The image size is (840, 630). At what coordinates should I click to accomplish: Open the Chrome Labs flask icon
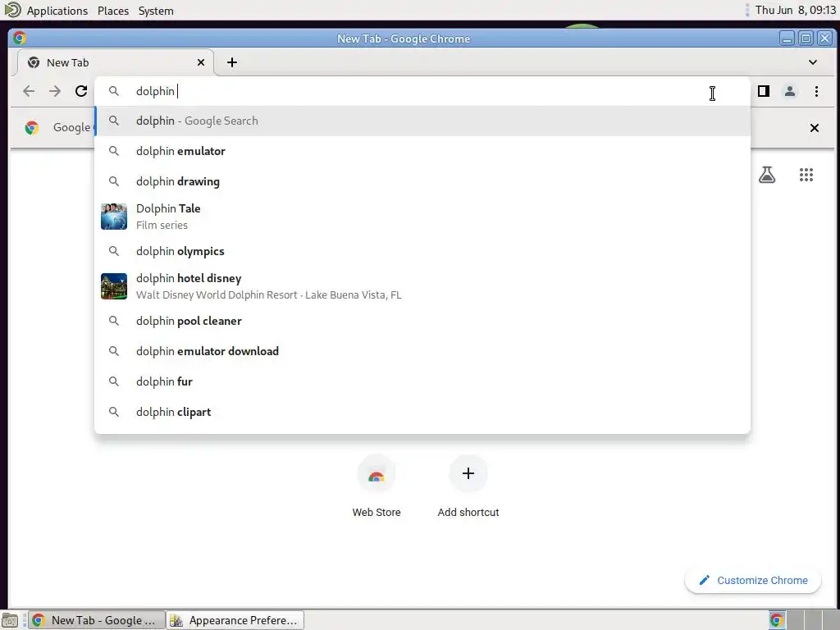pos(767,175)
